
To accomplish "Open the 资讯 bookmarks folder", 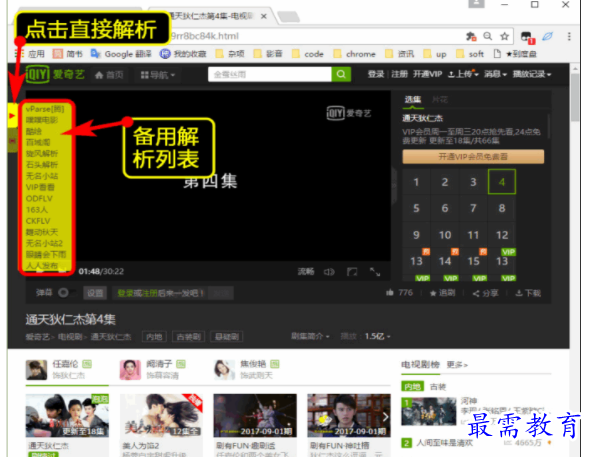I will [400, 54].
